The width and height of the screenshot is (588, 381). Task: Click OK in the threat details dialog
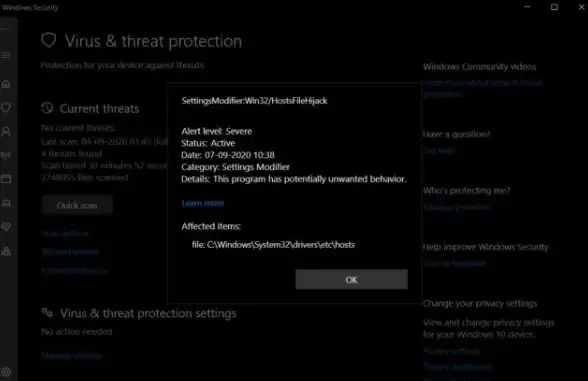(351, 279)
